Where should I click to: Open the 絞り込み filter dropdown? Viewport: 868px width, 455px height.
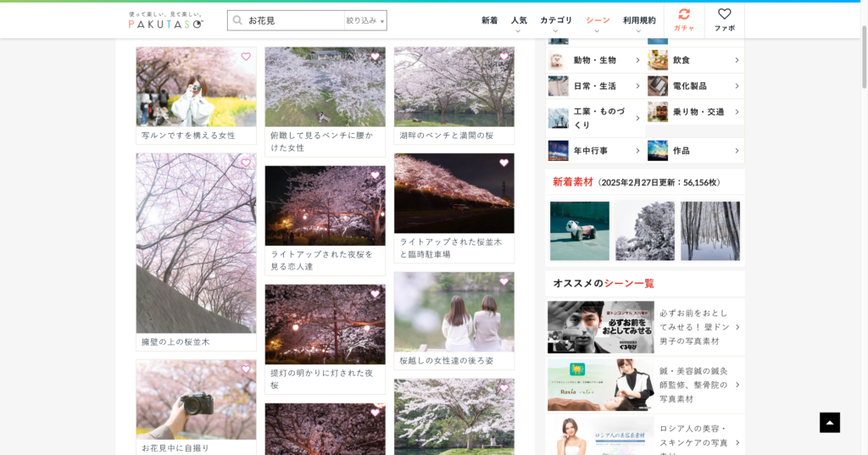tap(364, 20)
